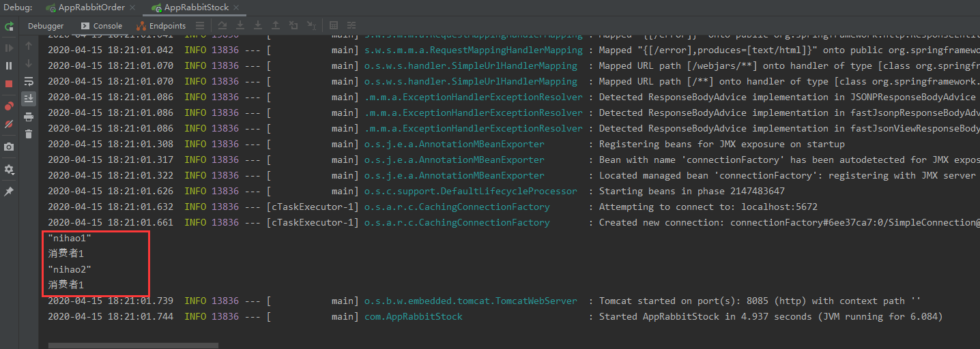
Task: Click the "nihao2" console output line
Action: click(70, 269)
